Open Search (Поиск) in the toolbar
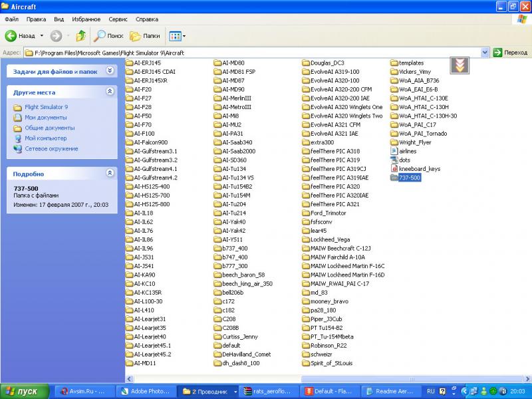This screenshot has width=532, height=399. point(108,36)
